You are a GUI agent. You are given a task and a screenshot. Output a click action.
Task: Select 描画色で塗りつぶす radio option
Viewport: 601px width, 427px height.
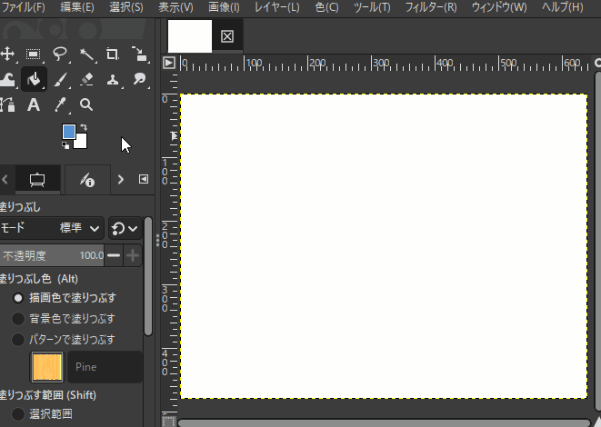pyautogui.click(x=18, y=298)
